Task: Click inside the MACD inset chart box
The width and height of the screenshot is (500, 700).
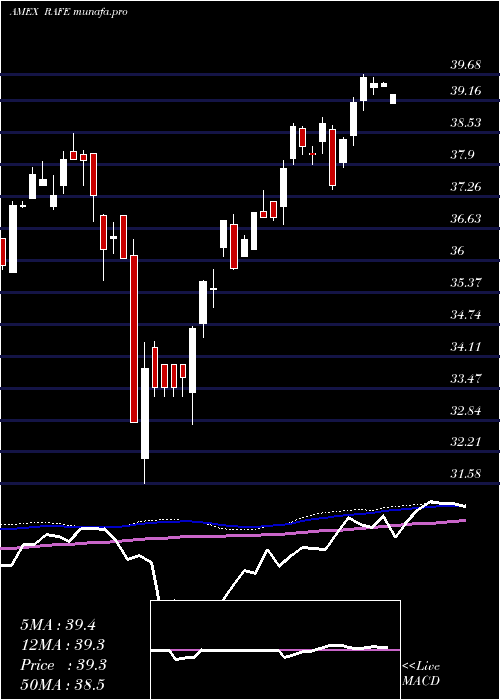Action: [x=275, y=650]
